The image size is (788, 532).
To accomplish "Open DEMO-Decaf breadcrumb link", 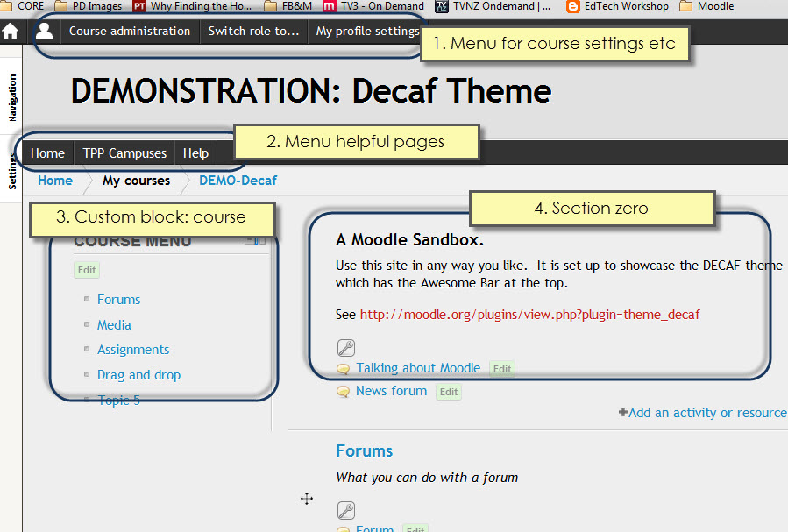I will (238, 181).
